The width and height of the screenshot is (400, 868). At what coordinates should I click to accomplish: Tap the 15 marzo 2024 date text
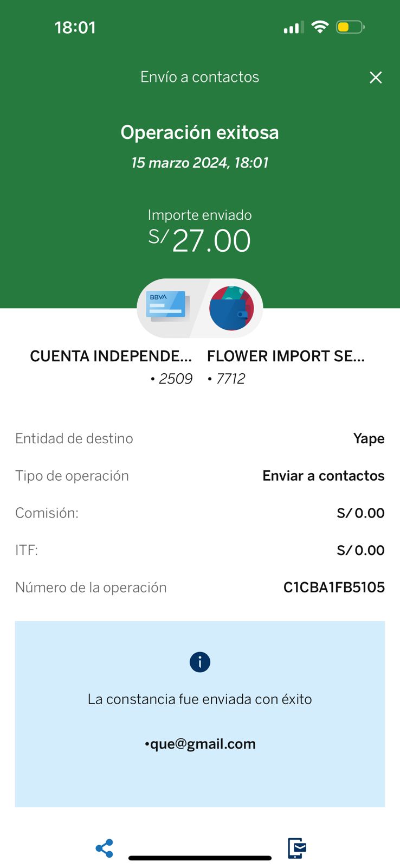point(200,163)
